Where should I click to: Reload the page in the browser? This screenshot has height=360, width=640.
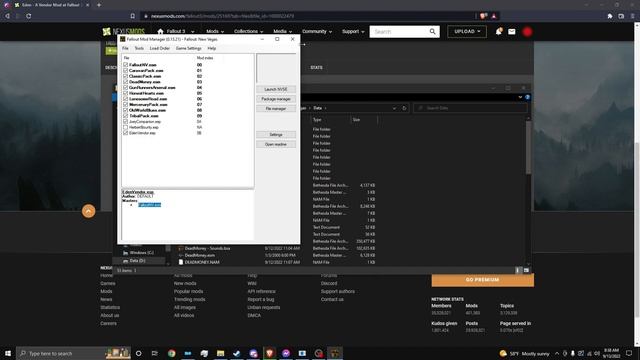point(29,16)
